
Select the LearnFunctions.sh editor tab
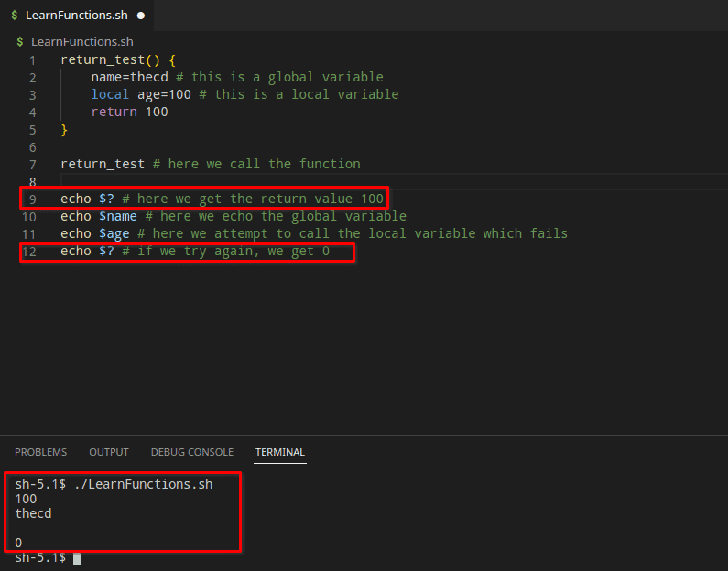coord(77,16)
